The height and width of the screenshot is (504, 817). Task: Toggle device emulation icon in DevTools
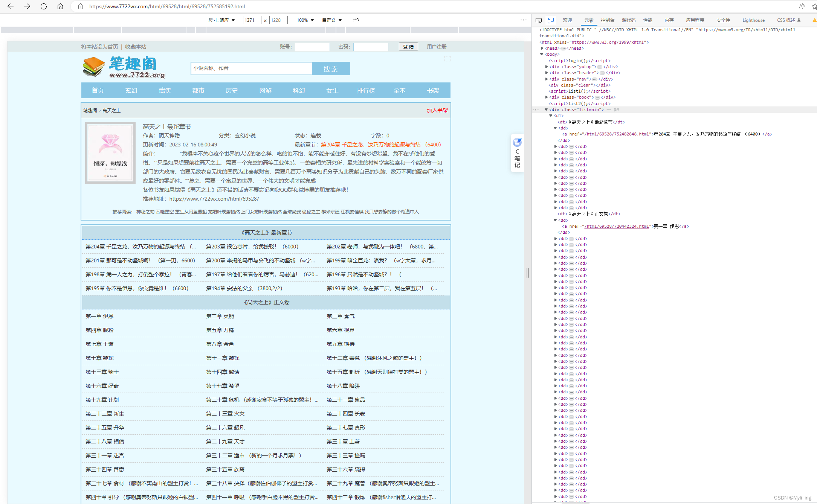[x=550, y=20]
